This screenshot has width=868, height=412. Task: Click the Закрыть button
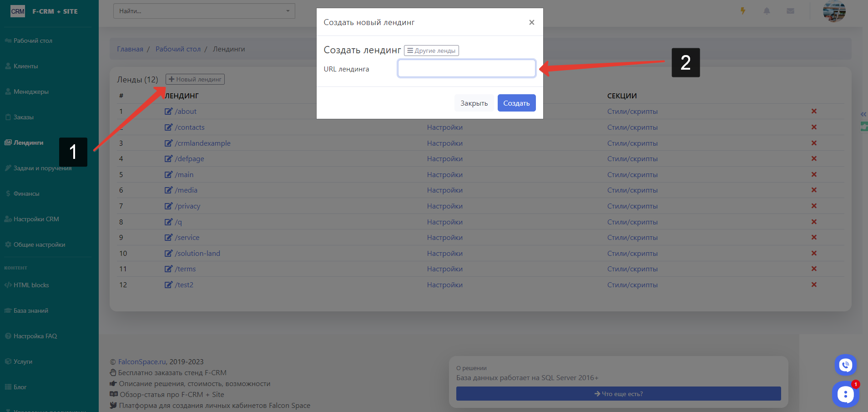tap(474, 103)
